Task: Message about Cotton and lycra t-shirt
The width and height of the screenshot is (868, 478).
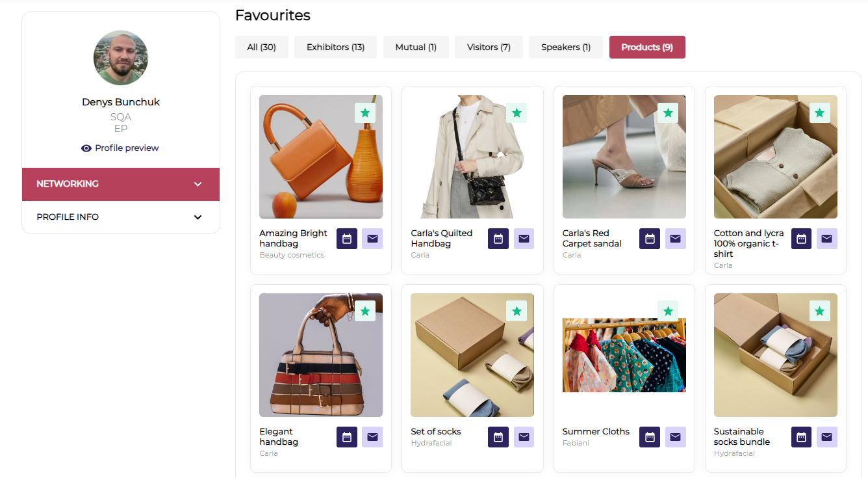Action: pyautogui.click(x=826, y=239)
